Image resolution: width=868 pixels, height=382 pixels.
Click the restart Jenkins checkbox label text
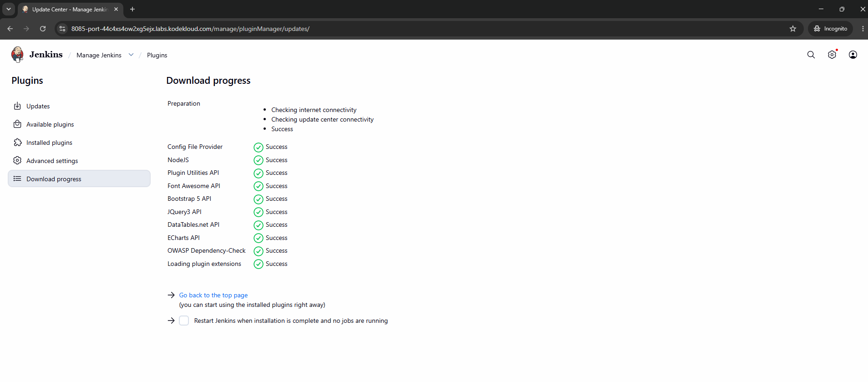point(291,321)
